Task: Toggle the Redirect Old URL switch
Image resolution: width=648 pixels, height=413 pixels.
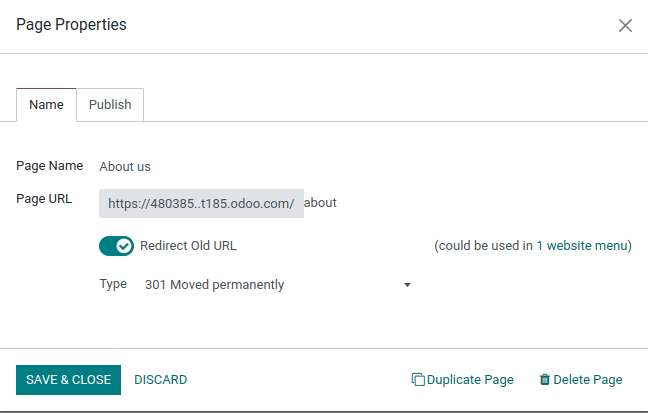Action: (x=116, y=245)
